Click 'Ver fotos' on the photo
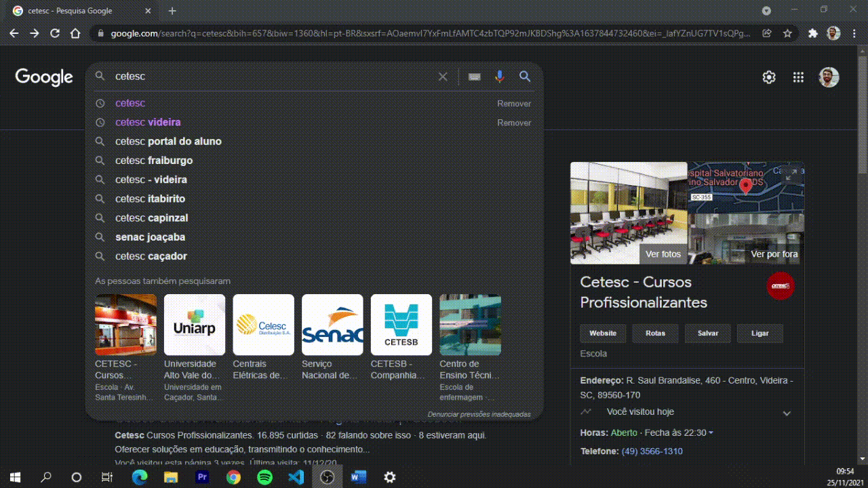Viewport: 868px width, 488px height. coord(663,254)
